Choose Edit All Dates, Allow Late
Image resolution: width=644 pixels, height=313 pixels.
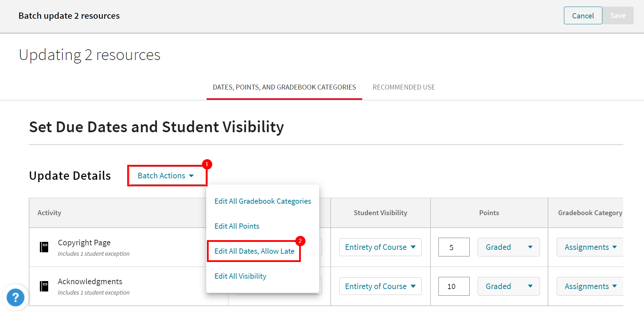click(254, 251)
